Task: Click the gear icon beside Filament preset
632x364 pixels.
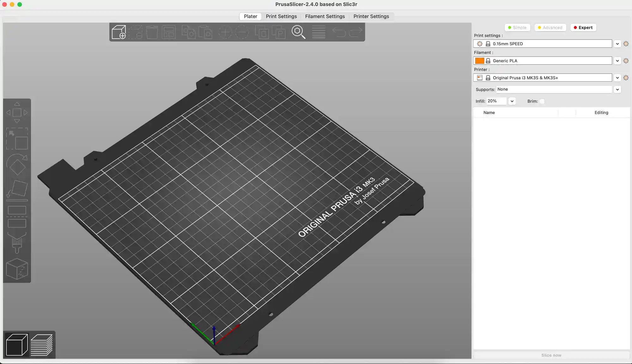Action: (x=626, y=61)
